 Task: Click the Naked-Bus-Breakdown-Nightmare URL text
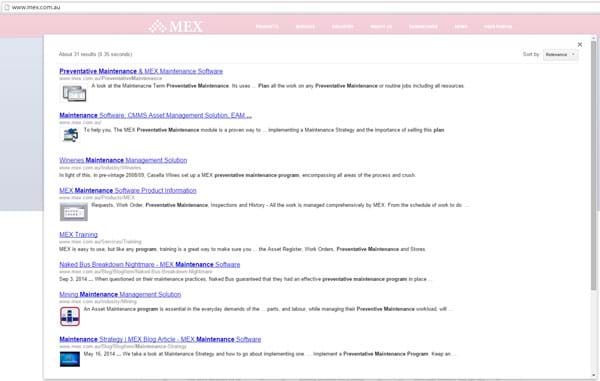136,272
